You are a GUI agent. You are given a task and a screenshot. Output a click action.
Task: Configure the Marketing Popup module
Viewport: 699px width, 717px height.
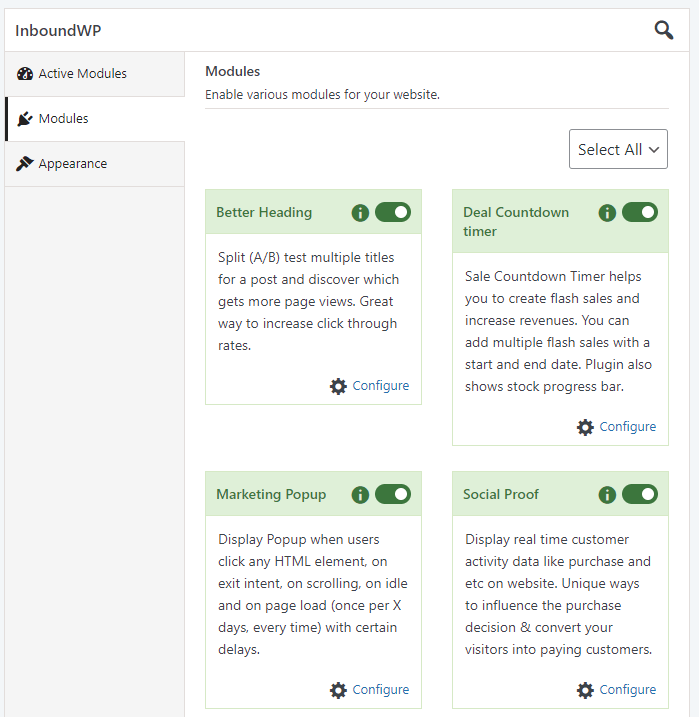point(380,689)
